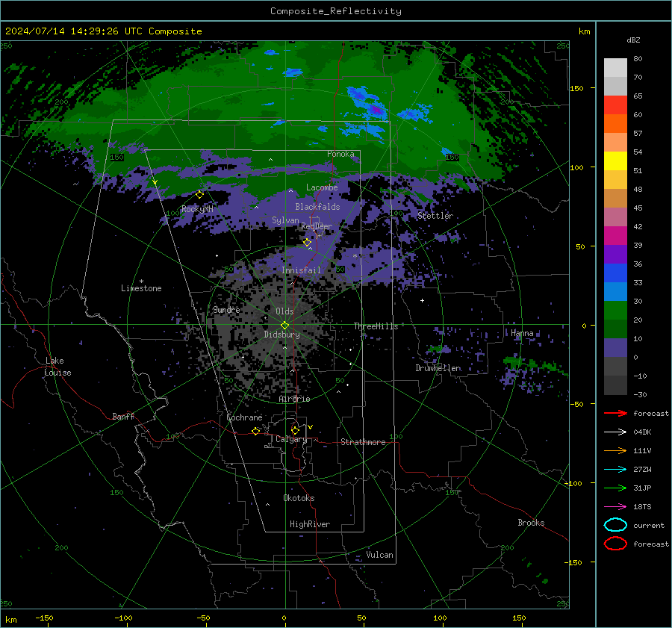Image resolution: width=672 pixels, height=628 pixels.
Task: Click the -50 tick label on bottom axis
Action: tap(203, 618)
